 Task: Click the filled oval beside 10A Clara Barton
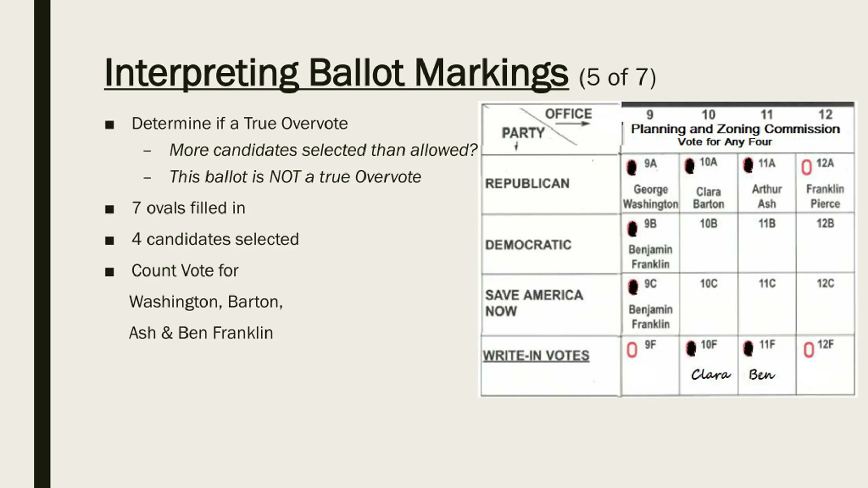point(689,166)
